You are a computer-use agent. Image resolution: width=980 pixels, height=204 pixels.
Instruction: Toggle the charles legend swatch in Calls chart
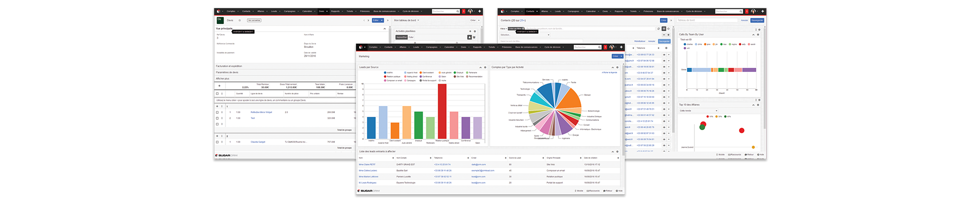[685, 44]
